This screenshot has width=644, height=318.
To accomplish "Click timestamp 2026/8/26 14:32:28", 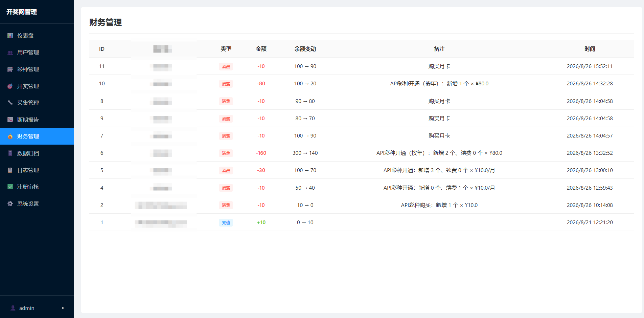I will [590, 84].
